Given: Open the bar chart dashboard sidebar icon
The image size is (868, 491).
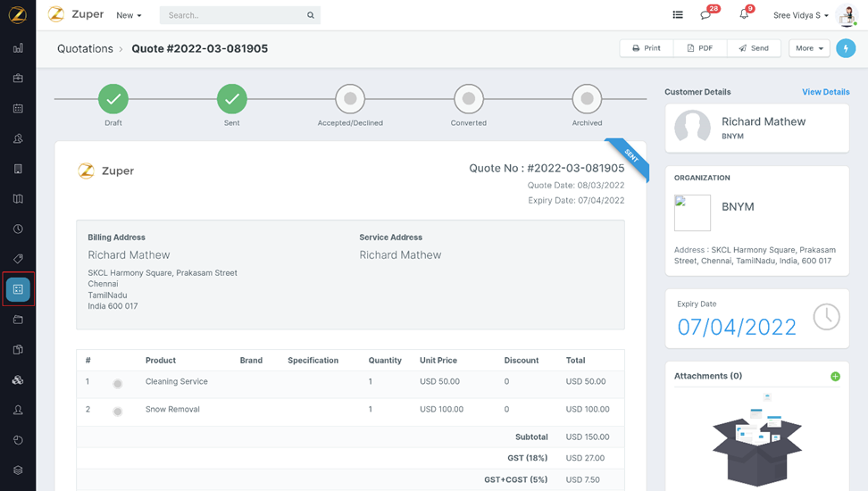Looking at the screenshot, I should tap(18, 48).
